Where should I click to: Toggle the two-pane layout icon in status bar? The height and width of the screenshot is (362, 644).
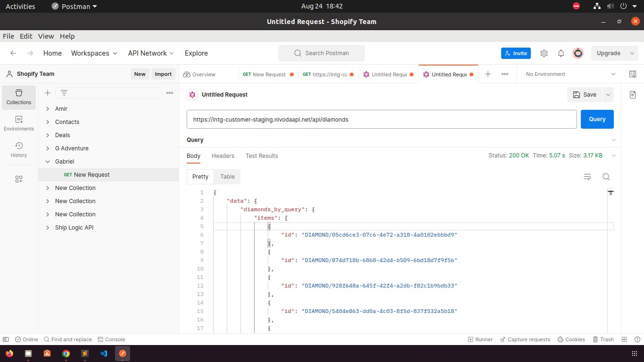click(624, 339)
